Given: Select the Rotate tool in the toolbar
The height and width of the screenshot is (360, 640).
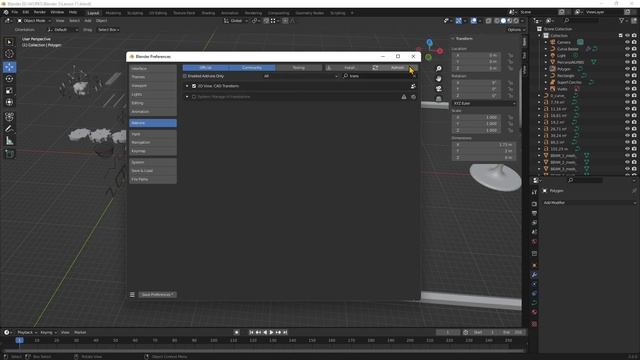Looking at the screenshot, I should (9, 79).
